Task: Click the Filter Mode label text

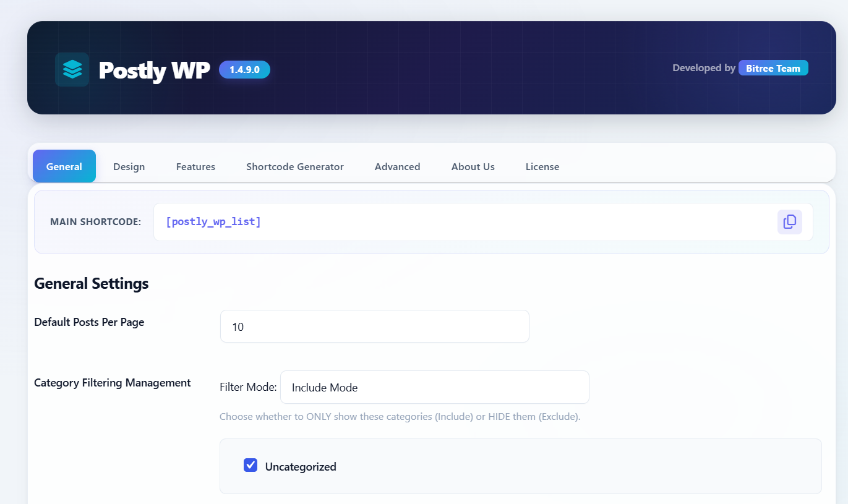Action: [x=248, y=387]
